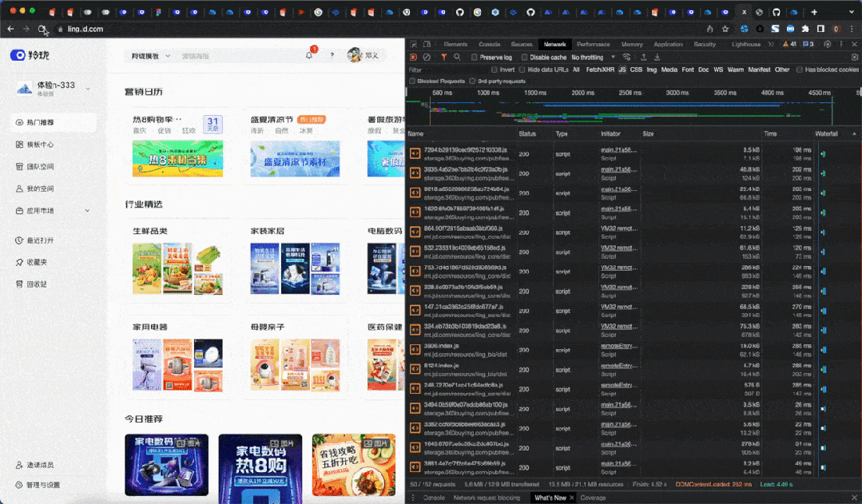Check the Hide data URLs checkbox

pos(522,69)
